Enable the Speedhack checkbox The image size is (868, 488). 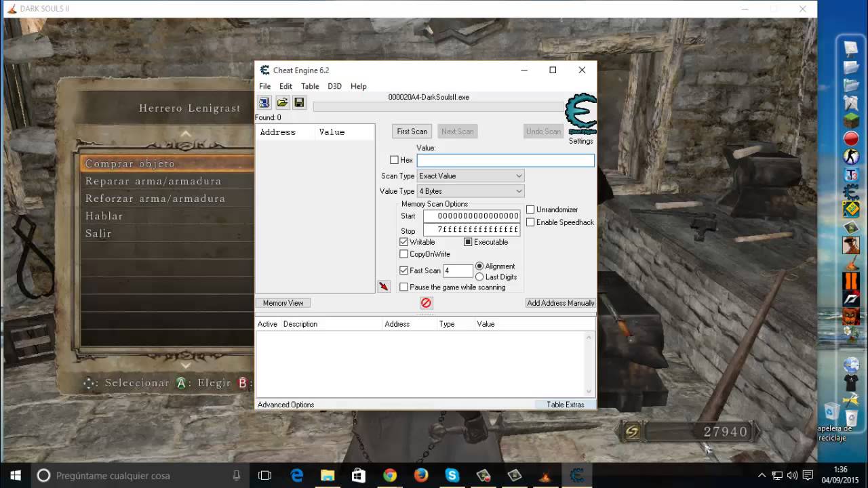pyautogui.click(x=530, y=222)
